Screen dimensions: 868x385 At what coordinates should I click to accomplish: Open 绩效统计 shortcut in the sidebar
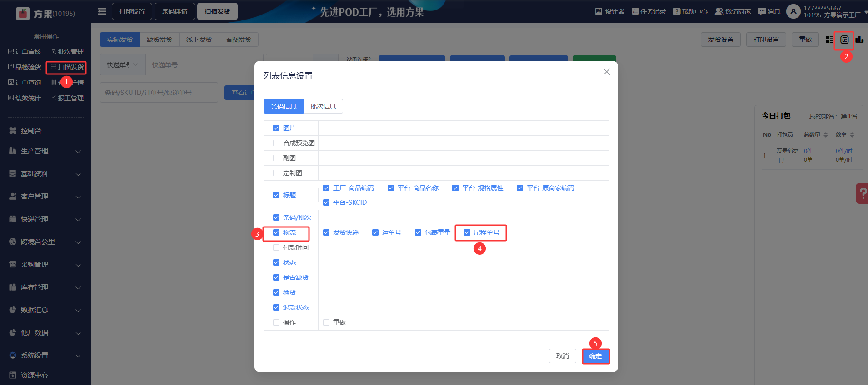[x=25, y=98]
